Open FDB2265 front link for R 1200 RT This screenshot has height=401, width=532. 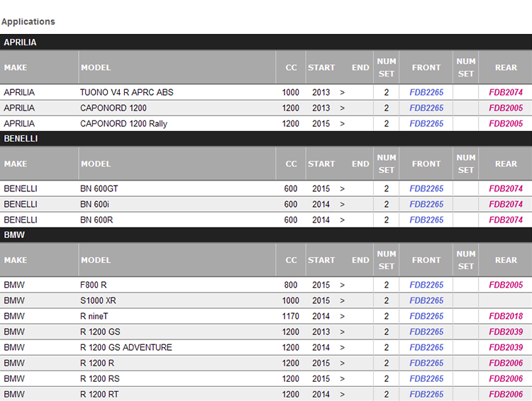click(x=426, y=394)
